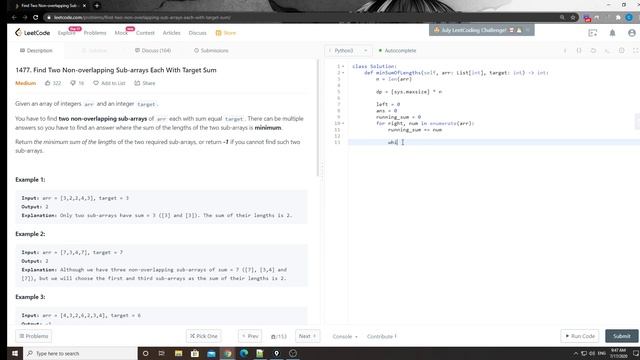Viewport: 640px width, 360px height.
Task: Open the Problems menu item in navbar
Action: pos(95,33)
